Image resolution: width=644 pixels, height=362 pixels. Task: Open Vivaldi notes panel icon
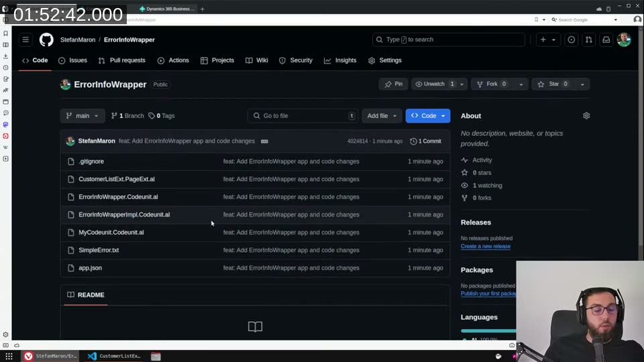coord(6,79)
